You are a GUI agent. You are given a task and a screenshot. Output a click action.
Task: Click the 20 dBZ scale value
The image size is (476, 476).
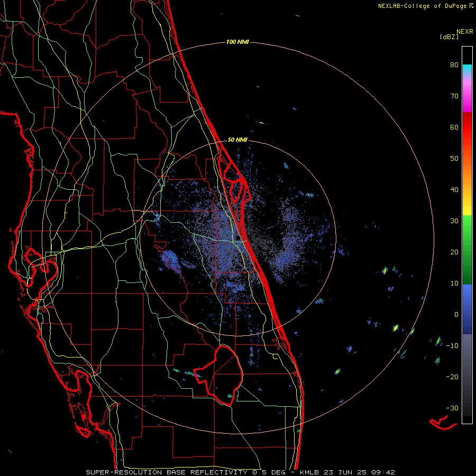pos(454,252)
